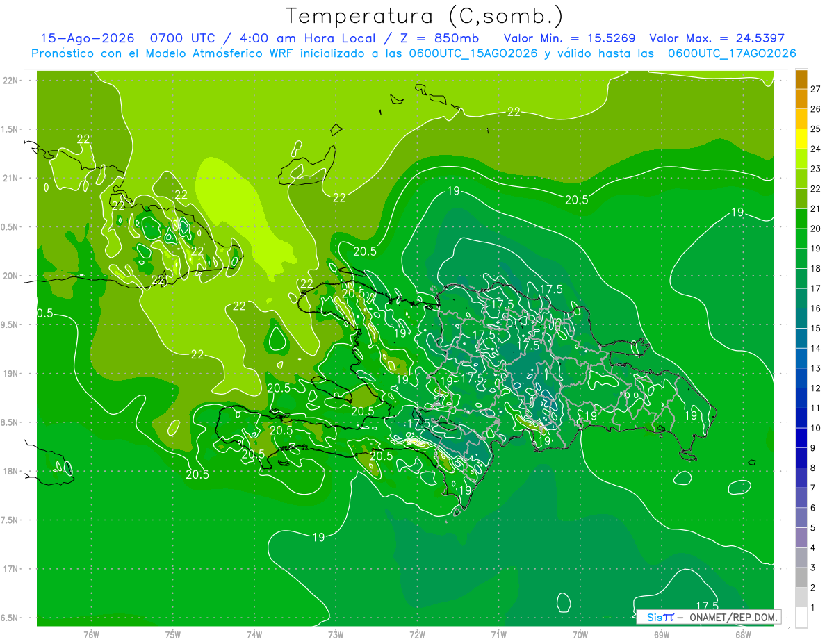Click the purple legend swatch between 4 and 5
This screenshot has height=644, width=834.
tap(801, 538)
